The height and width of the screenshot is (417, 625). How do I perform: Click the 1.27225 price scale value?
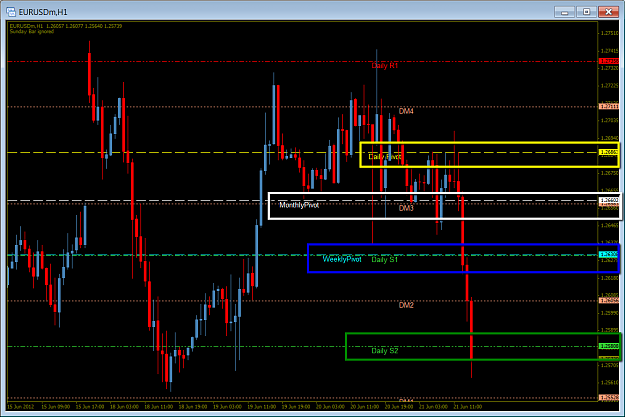pos(609,85)
